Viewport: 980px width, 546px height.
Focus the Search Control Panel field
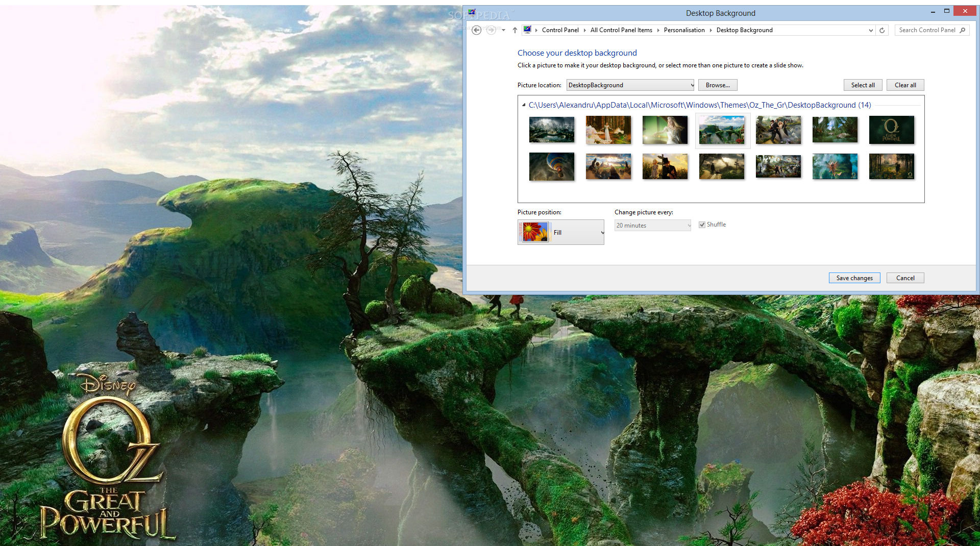point(932,30)
